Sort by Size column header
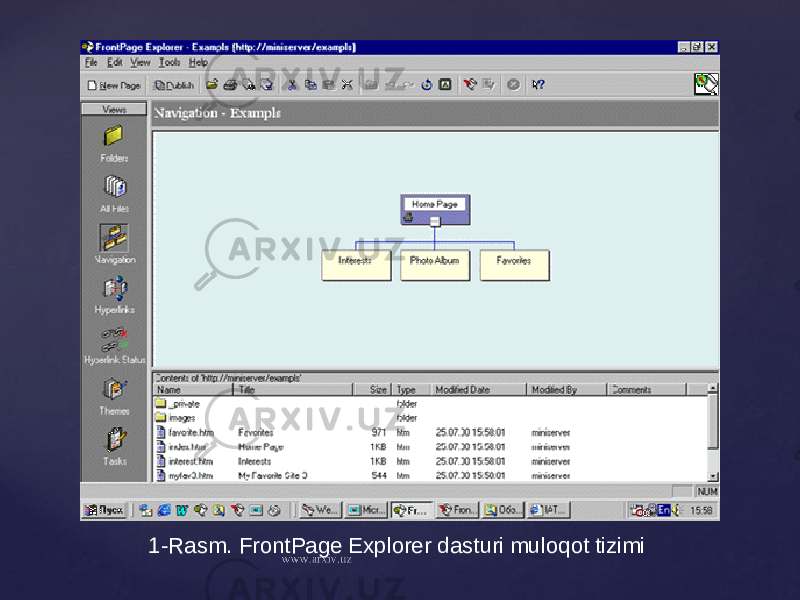Screen dimensions: 800x600 point(373,390)
